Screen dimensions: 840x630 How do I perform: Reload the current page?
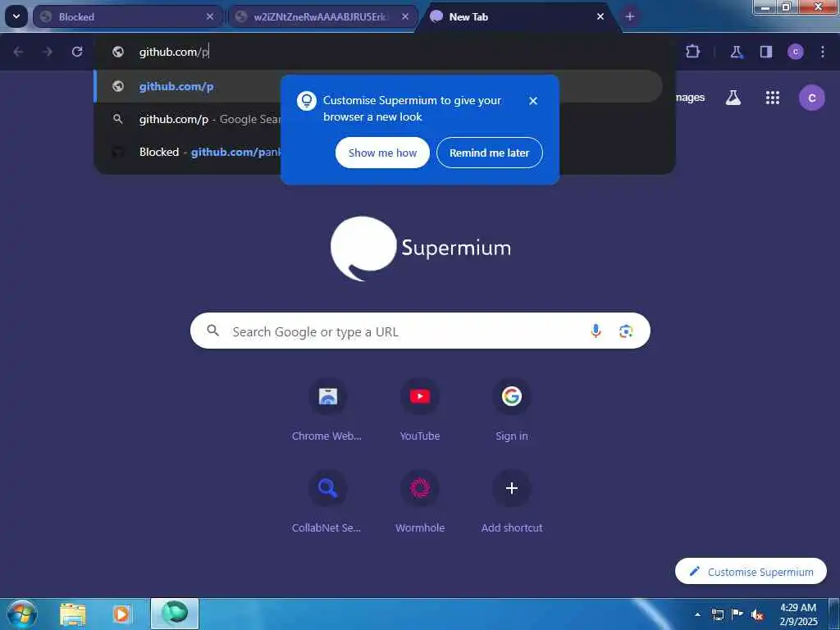click(x=77, y=52)
